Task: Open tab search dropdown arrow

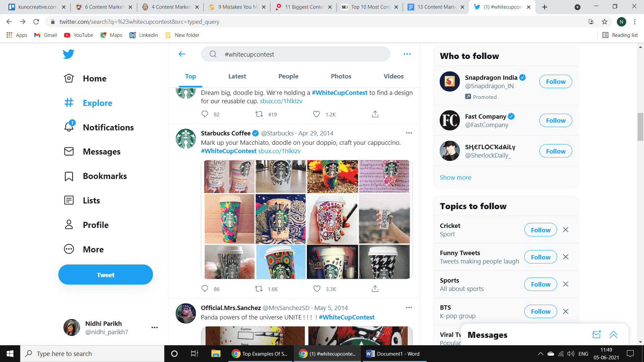Action: pyautogui.click(x=577, y=7)
